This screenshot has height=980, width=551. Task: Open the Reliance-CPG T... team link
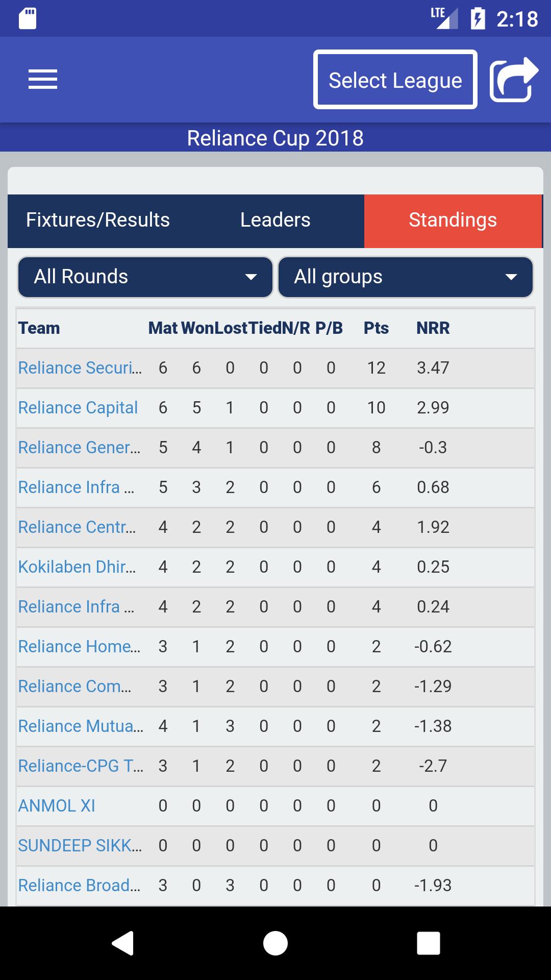pos(81,766)
